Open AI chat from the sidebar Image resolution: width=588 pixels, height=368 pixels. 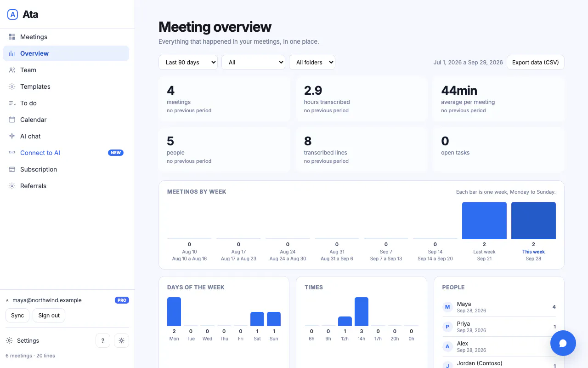pyautogui.click(x=66, y=136)
